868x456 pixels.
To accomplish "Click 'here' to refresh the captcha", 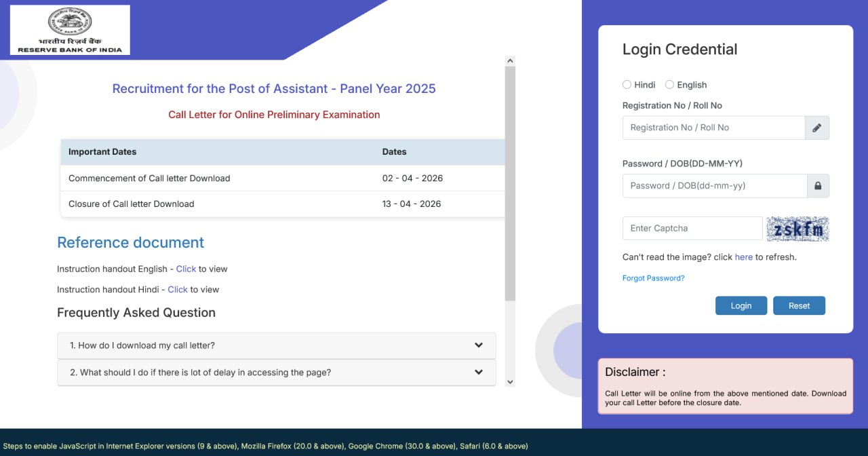I will 743,257.
